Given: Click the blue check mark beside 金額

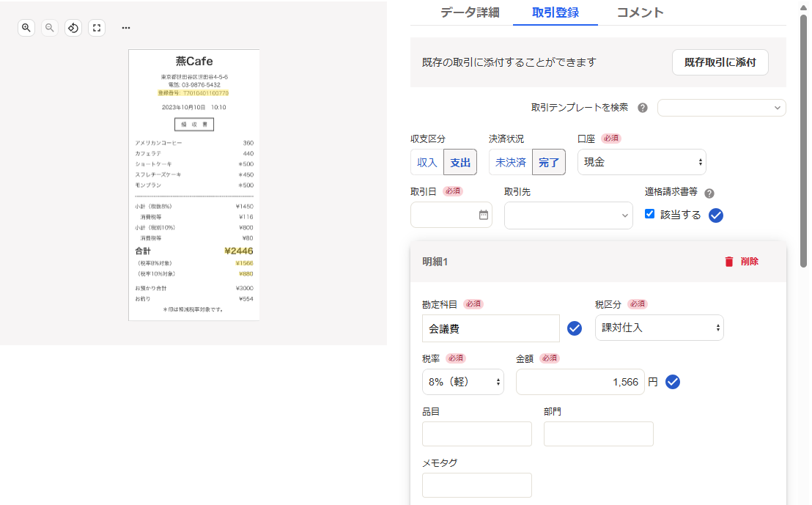Looking at the screenshot, I should (673, 383).
